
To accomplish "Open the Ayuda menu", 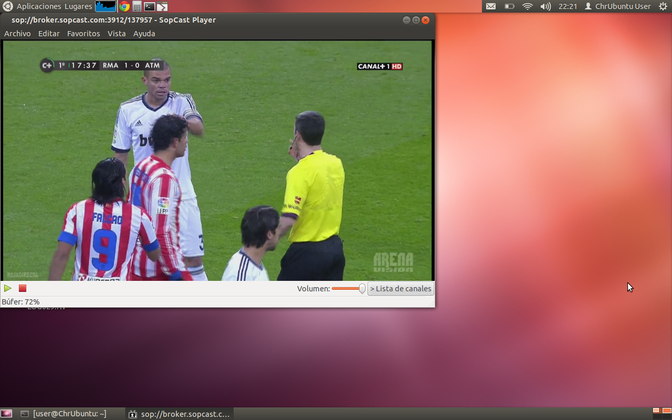I will coord(144,34).
